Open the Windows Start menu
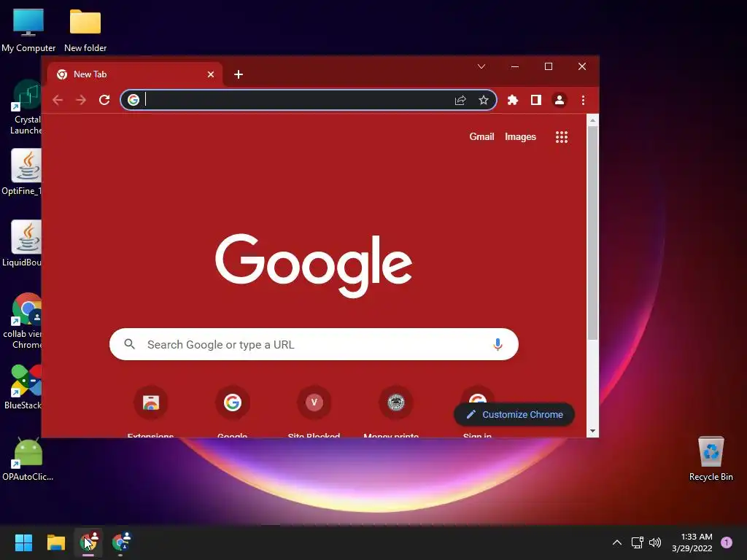Screen dimensions: 747x560 [x=23, y=542]
